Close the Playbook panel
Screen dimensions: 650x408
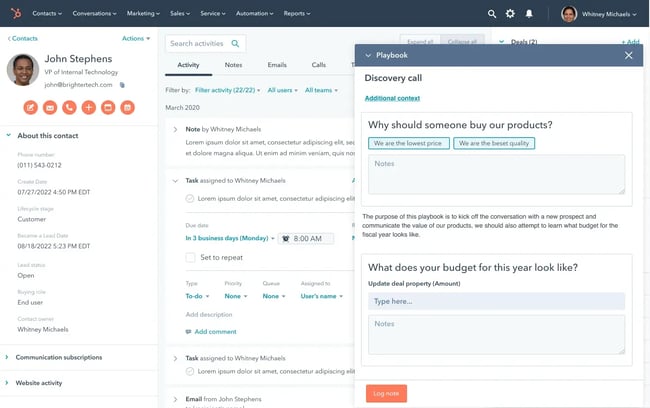[628, 55]
